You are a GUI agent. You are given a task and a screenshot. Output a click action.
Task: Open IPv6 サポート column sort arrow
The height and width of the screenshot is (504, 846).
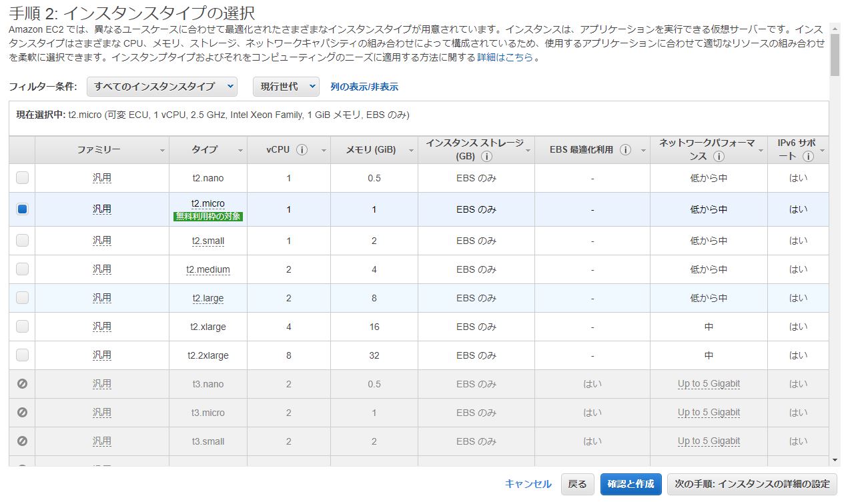(823, 151)
